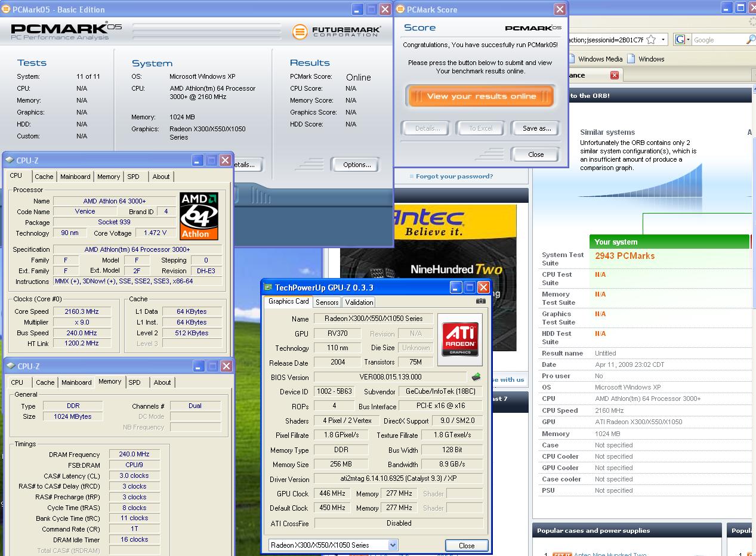The image size is (756, 556).
Task: Click inside the Google search field
Action: (718, 39)
